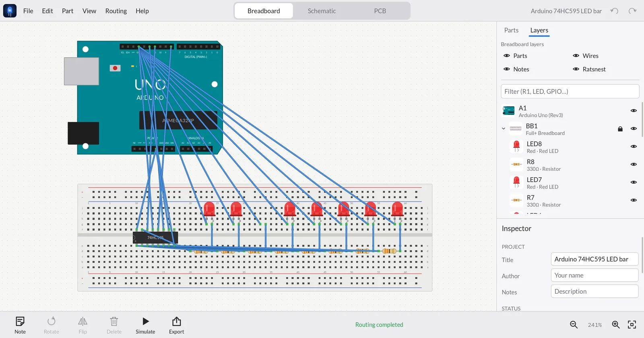Toggle Notes layer visibility
644x338 pixels.
tap(507, 69)
